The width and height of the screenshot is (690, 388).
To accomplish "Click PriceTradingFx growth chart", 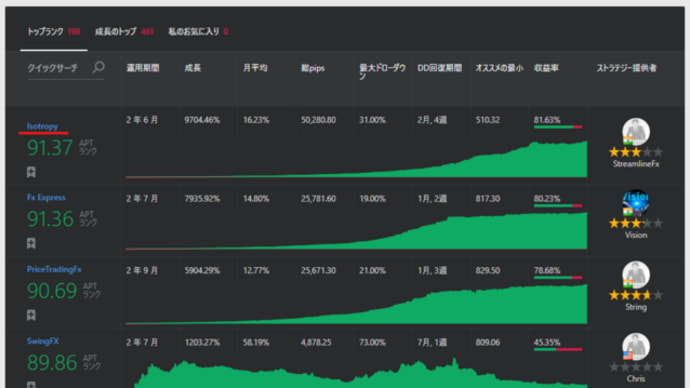I will pos(356,304).
